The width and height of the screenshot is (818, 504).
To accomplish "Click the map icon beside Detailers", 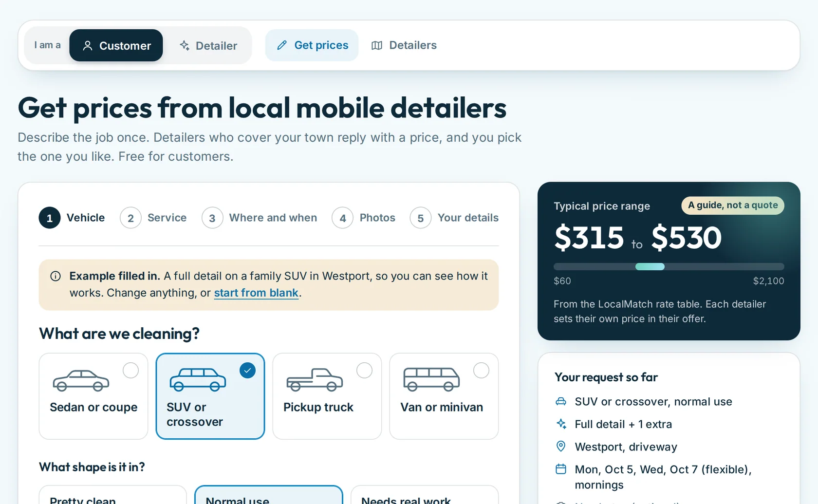I will (377, 45).
